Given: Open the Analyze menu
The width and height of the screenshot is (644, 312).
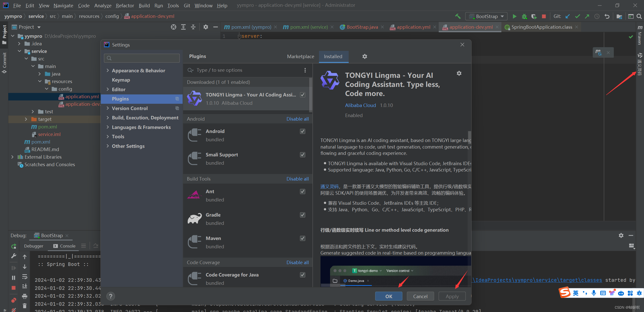Looking at the screenshot, I should click(103, 5).
